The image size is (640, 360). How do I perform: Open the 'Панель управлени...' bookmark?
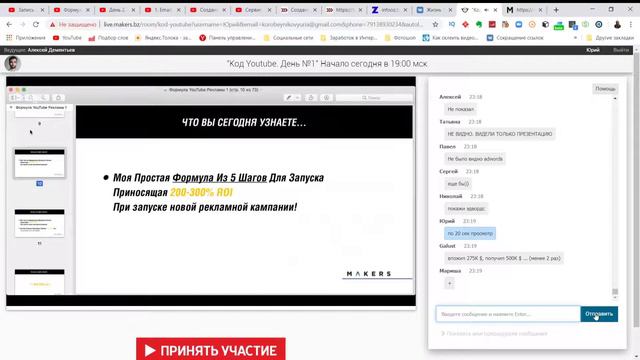click(x=227, y=38)
